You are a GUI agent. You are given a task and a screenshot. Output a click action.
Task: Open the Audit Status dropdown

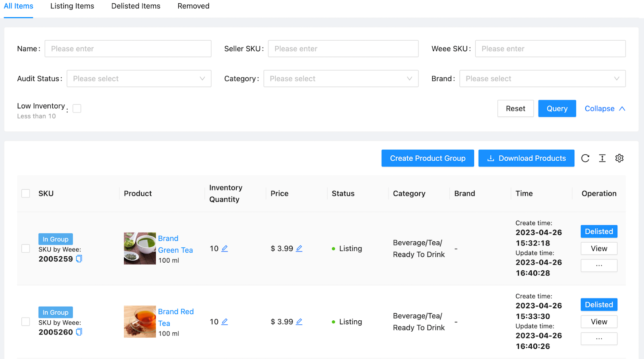[139, 79]
